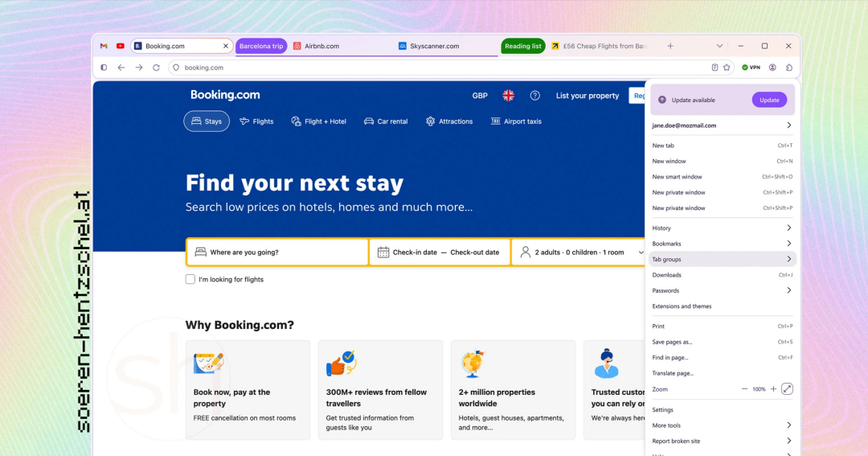
Task: Choose New tab from menu
Action: 722,146
